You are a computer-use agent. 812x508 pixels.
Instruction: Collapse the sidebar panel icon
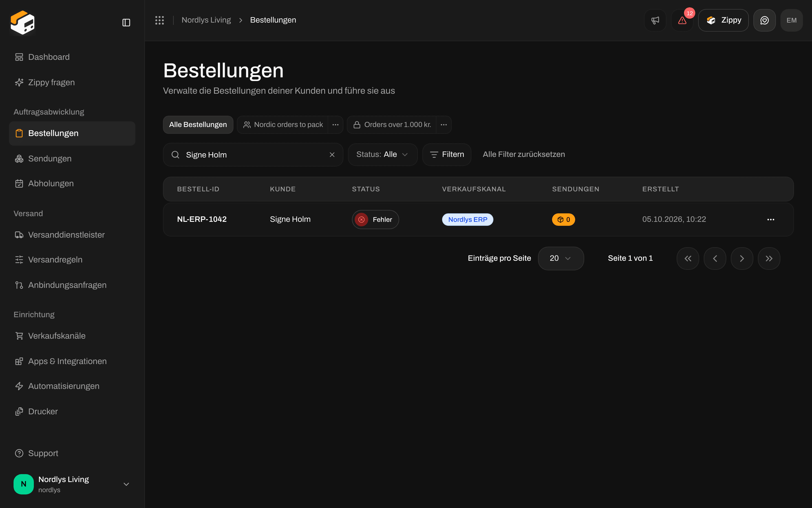click(x=126, y=23)
